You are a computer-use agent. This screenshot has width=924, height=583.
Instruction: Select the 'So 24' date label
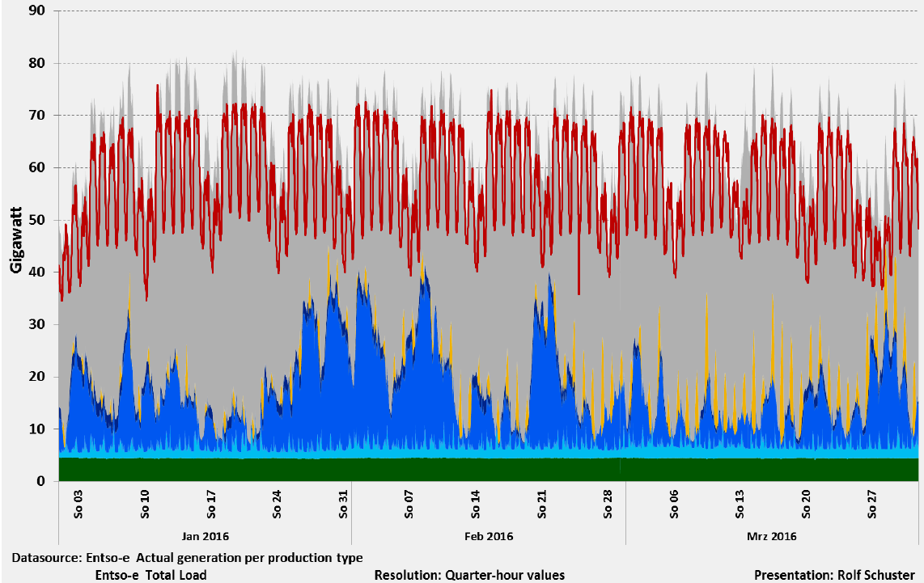point(277,504)
